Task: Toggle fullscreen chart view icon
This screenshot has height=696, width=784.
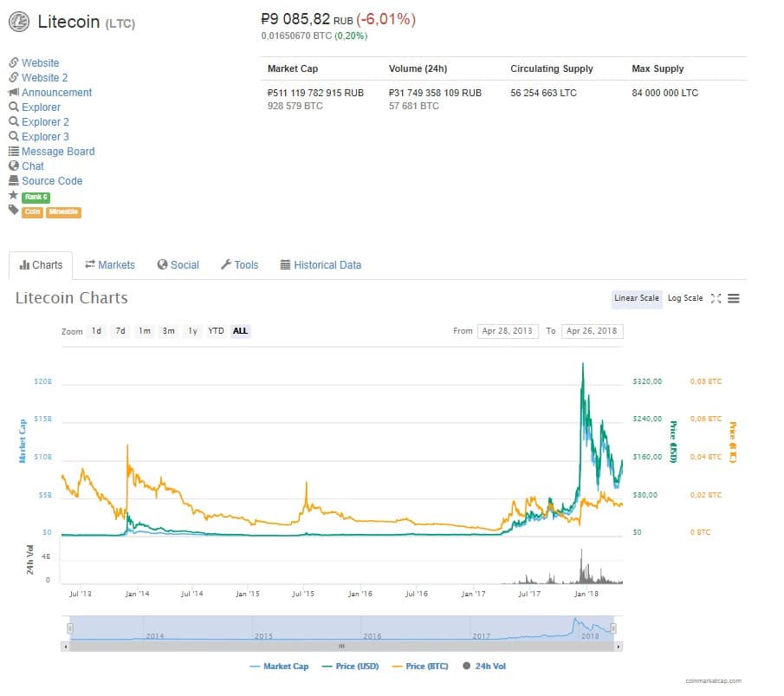Action: point(716,299)
